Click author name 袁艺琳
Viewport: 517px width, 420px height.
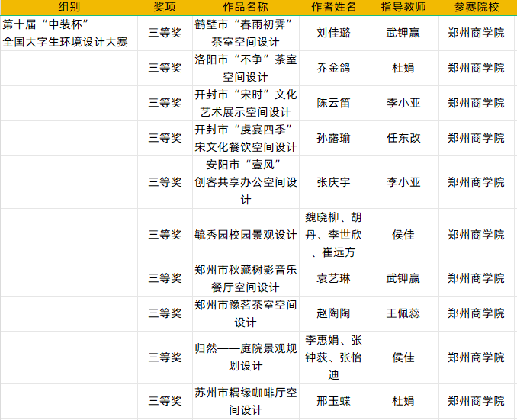[x=333, y=278]
